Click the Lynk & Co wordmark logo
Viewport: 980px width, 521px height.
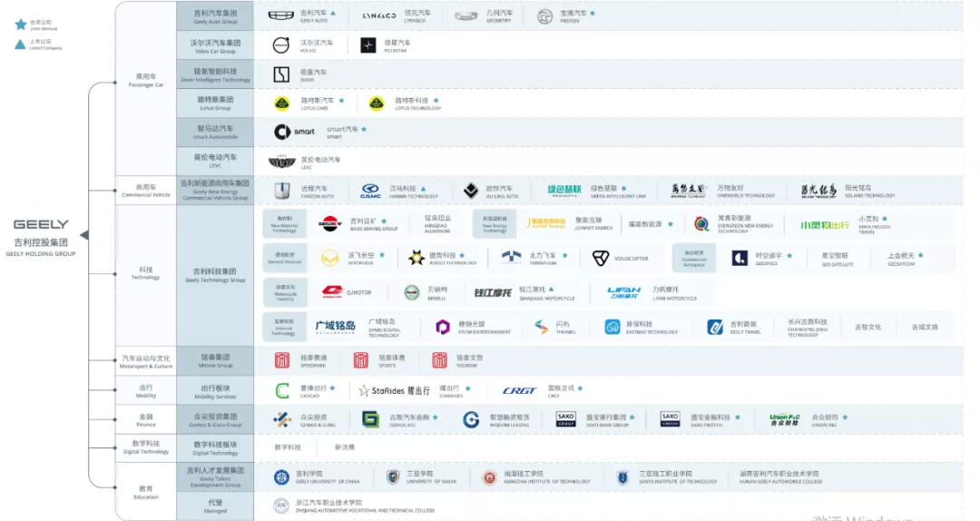(379, 15)
